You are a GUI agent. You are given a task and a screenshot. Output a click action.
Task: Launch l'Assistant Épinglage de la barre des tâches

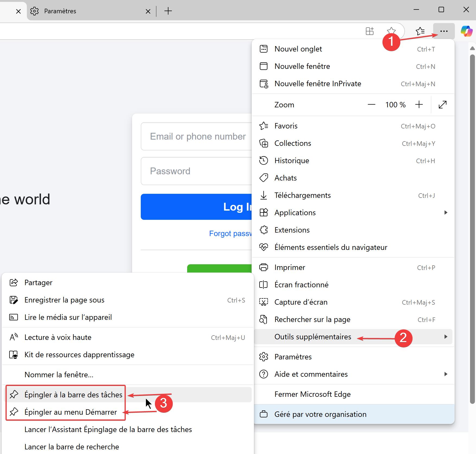point(128,430)
